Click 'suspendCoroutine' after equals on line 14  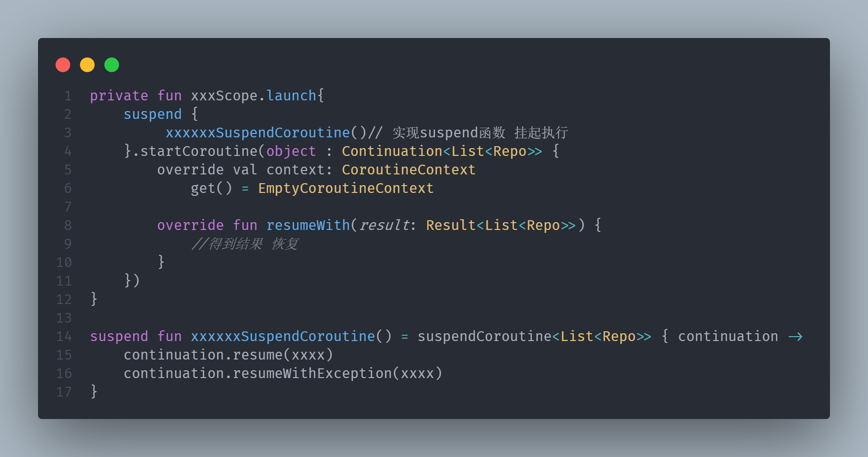(484, 336)
